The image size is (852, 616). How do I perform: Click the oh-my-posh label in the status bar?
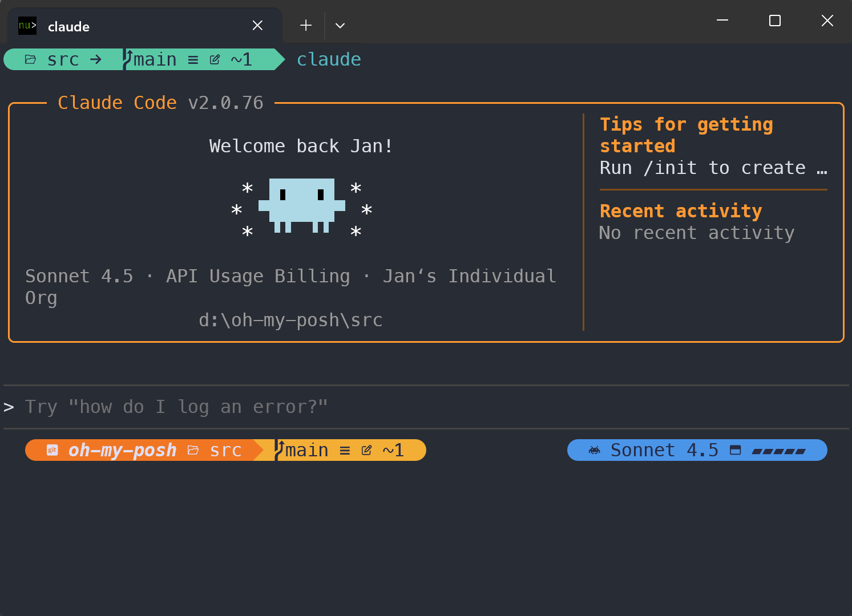click(x=122, y=450)
